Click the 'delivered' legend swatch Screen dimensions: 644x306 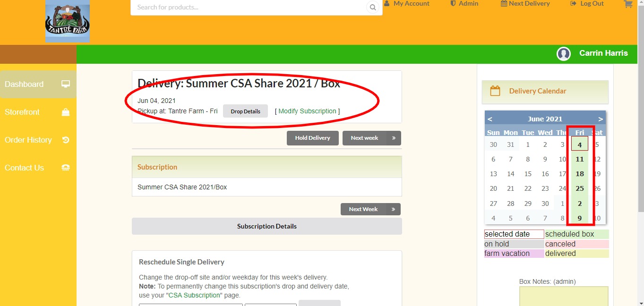pos(576,254)
